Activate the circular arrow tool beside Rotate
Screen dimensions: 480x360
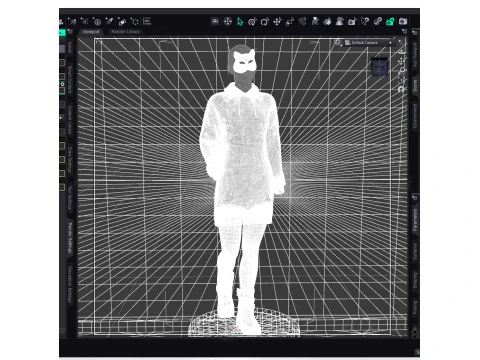pos(265,22)
